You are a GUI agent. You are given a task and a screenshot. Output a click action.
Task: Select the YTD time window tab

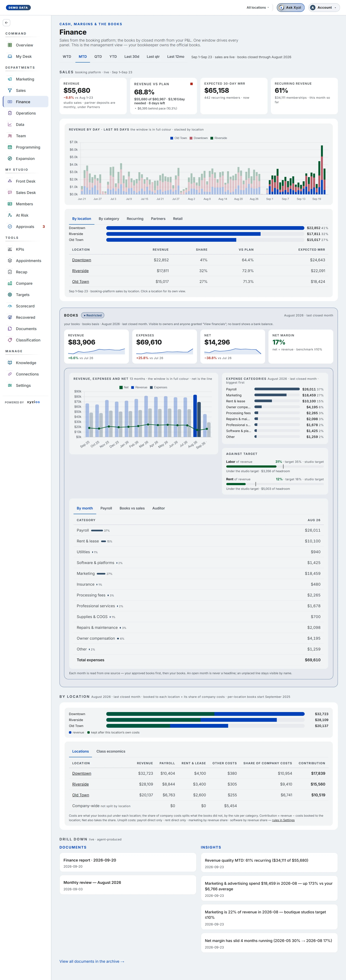pyautogui.click(x=113, y=57)
